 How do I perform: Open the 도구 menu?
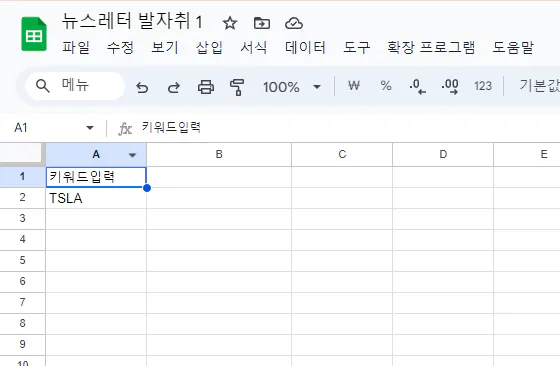point(356,47)
